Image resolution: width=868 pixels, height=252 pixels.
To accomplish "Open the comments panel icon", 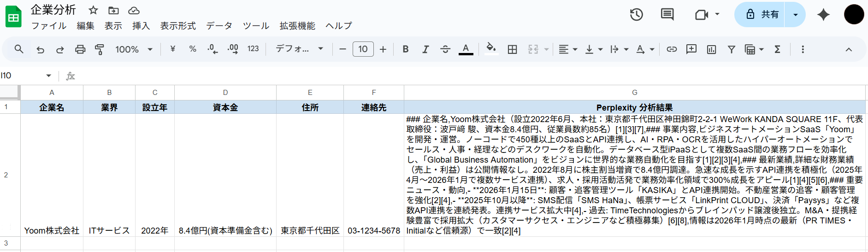I will tap(667, 15).
